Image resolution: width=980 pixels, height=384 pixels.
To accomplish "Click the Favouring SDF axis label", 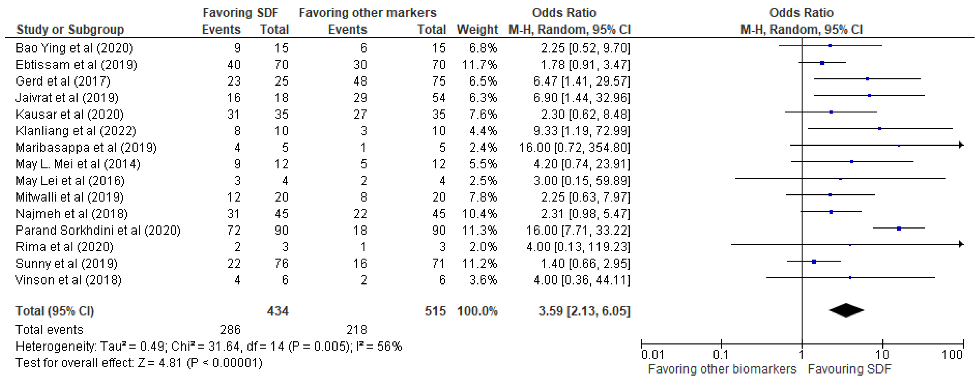I will pyautogui.click(x=849, y=369).
